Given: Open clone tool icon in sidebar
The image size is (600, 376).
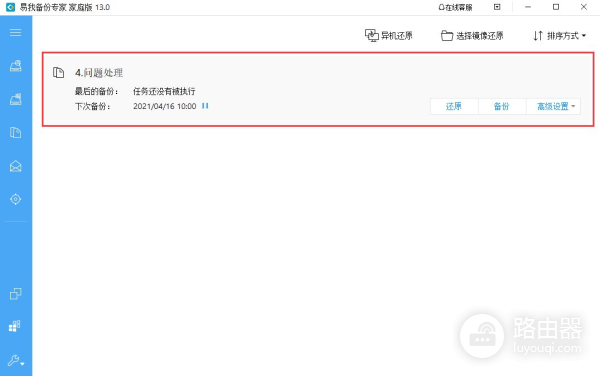Looking at the screenshot, I should (16, 293).
